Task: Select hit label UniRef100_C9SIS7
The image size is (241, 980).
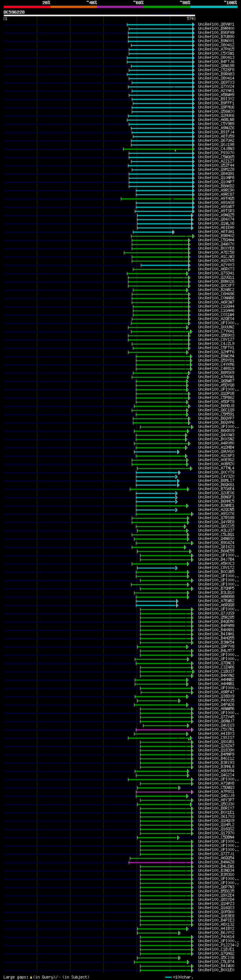Action: point(216,738)
